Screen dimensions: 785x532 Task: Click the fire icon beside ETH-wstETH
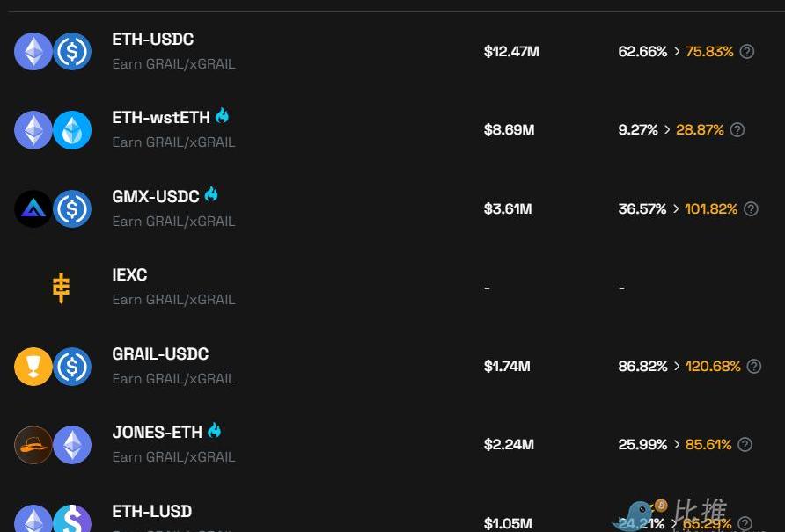222,116
